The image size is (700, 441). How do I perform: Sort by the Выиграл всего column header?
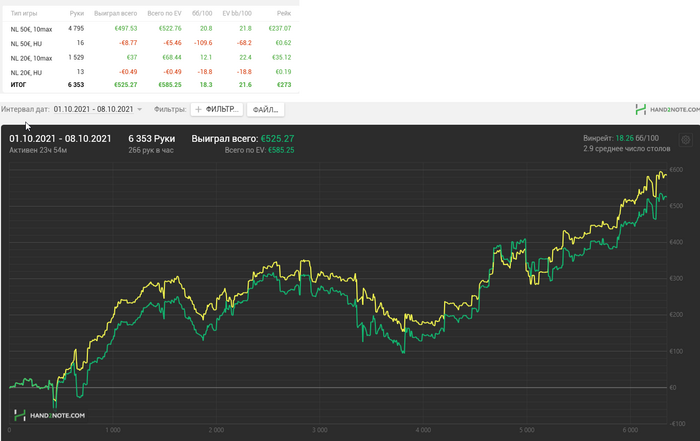pos(116,13)
